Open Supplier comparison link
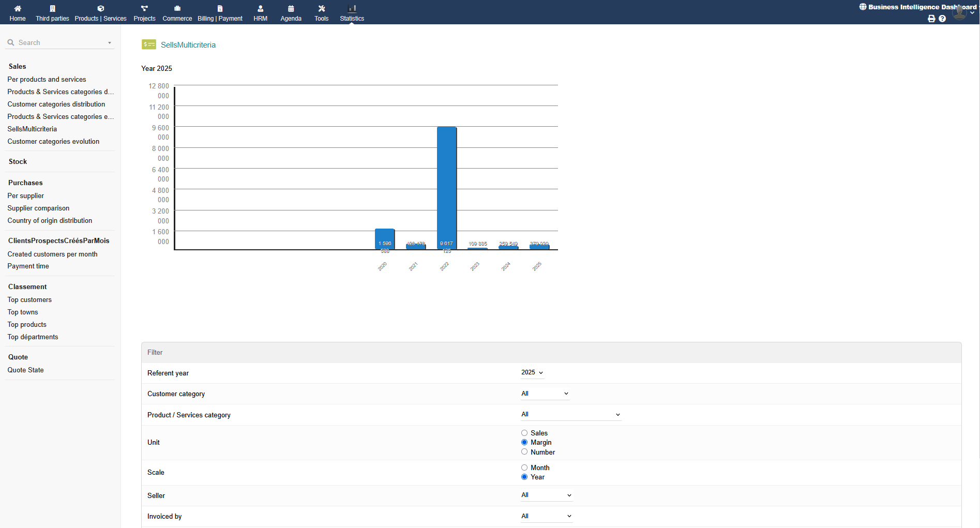 click(38, 208)
